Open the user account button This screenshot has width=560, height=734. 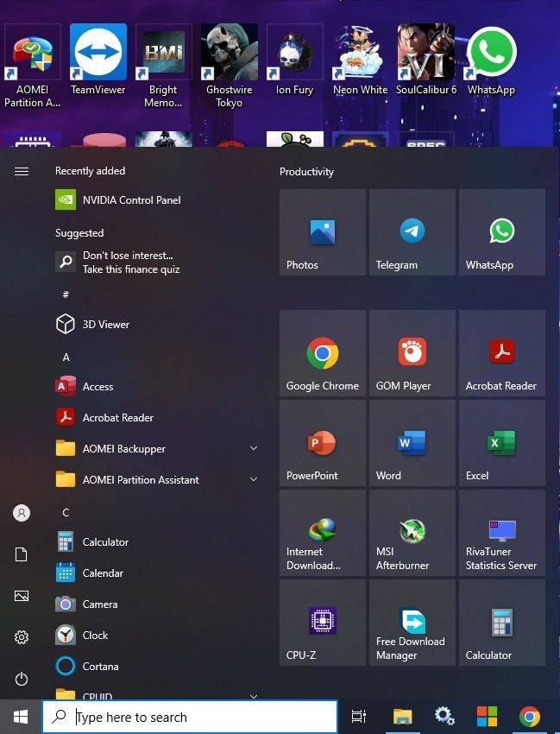click(22, 513)
